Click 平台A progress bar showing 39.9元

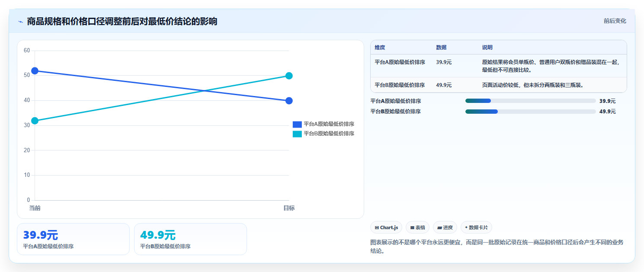tap(530, 101)
